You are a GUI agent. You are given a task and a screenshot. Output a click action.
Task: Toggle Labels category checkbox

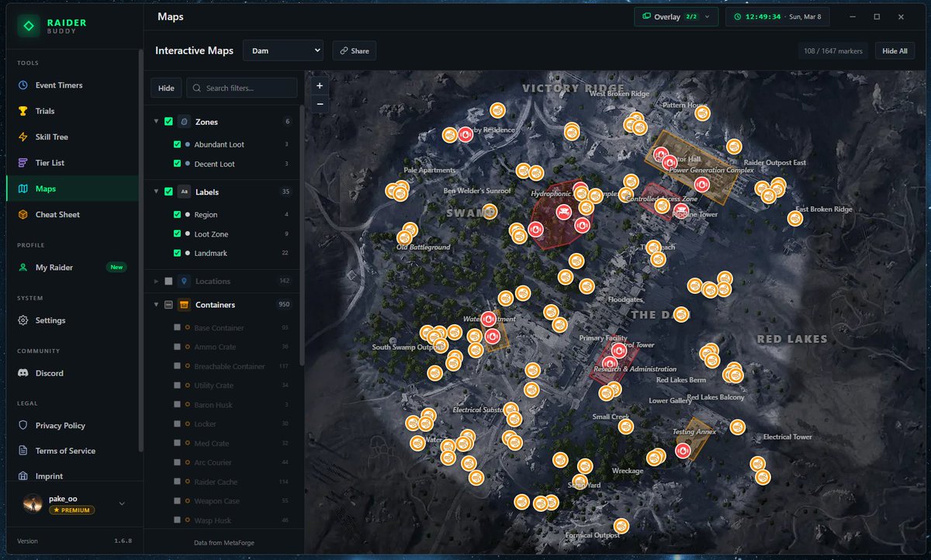168,192
